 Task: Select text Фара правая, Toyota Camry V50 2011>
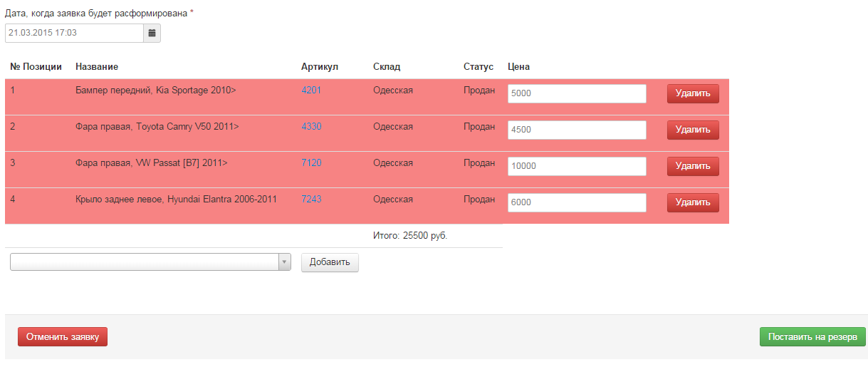(157, 127)
